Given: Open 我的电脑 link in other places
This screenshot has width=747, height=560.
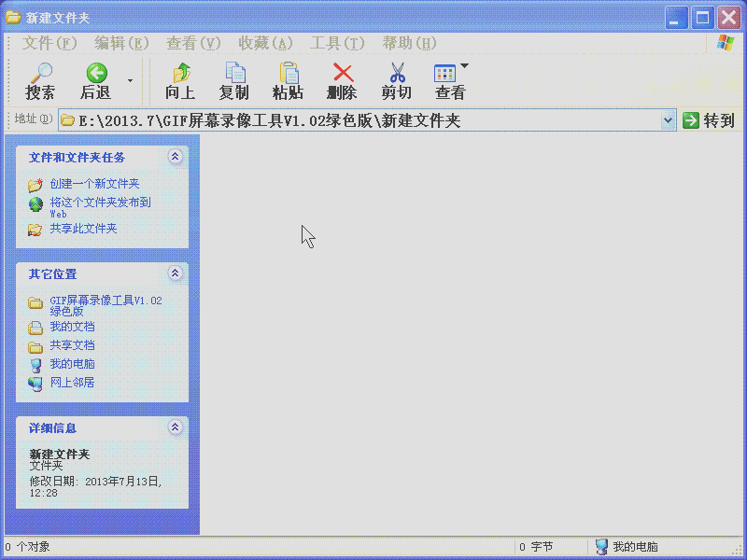Looking at the screenshot, I should 73,364.
